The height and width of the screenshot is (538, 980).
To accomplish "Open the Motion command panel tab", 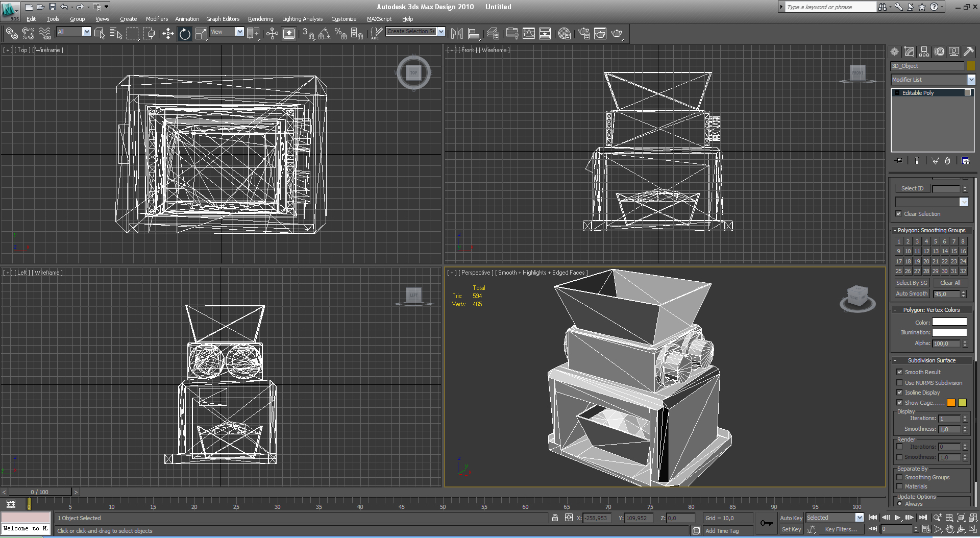I will (939, 52).
